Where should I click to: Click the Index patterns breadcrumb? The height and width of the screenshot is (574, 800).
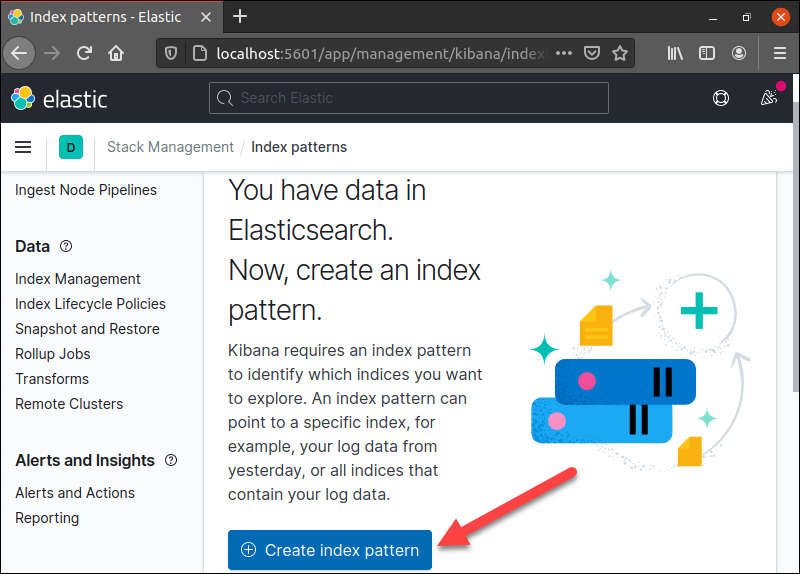click(x=299, y=147)
